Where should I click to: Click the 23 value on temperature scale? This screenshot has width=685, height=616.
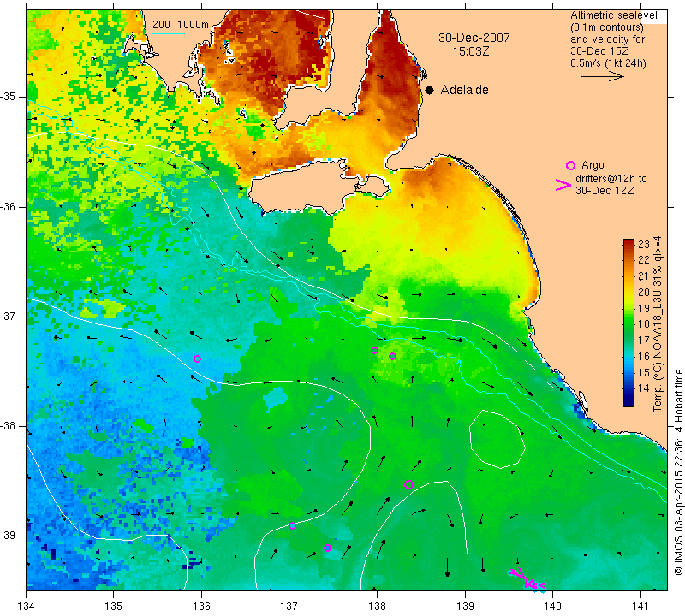644,244
